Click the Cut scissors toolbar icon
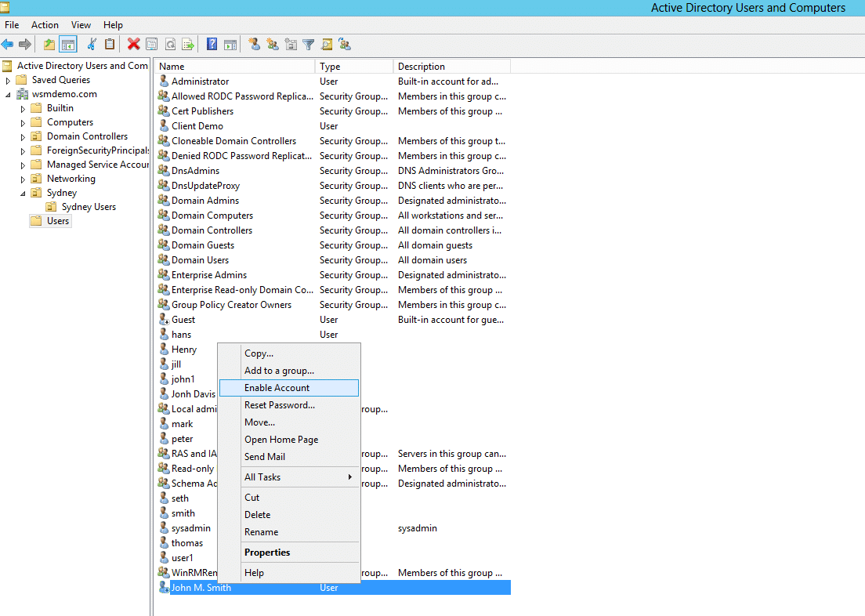The width and height of the screenshot is (865, 616). (x=92, y=44)
